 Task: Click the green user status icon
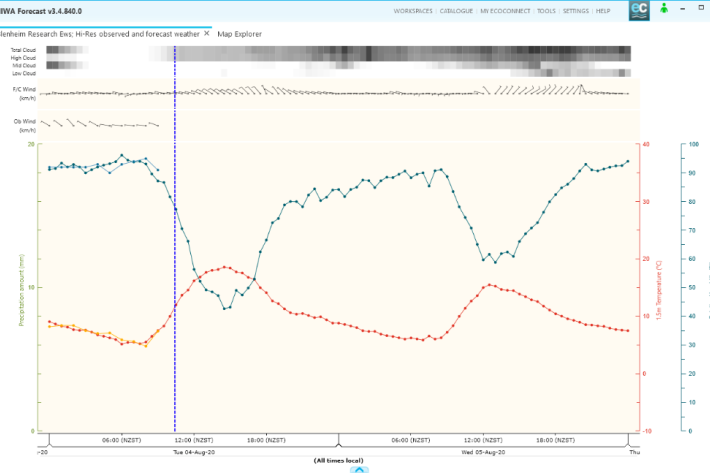click(x=692, y=10)
